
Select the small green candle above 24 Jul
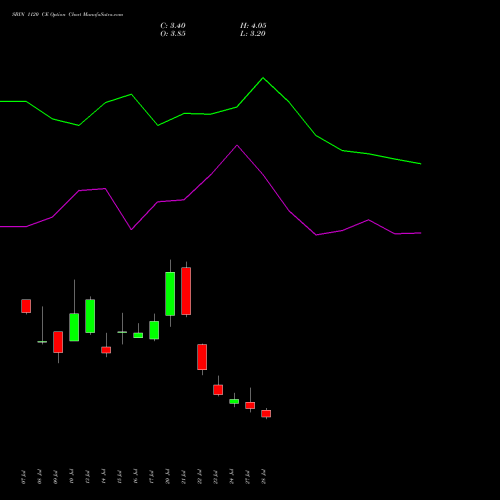(234, 401)
